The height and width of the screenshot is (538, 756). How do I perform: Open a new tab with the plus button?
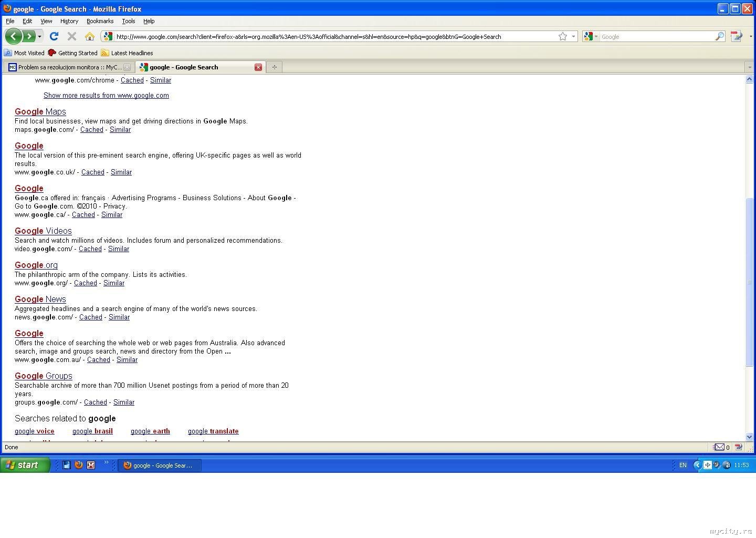274,67
